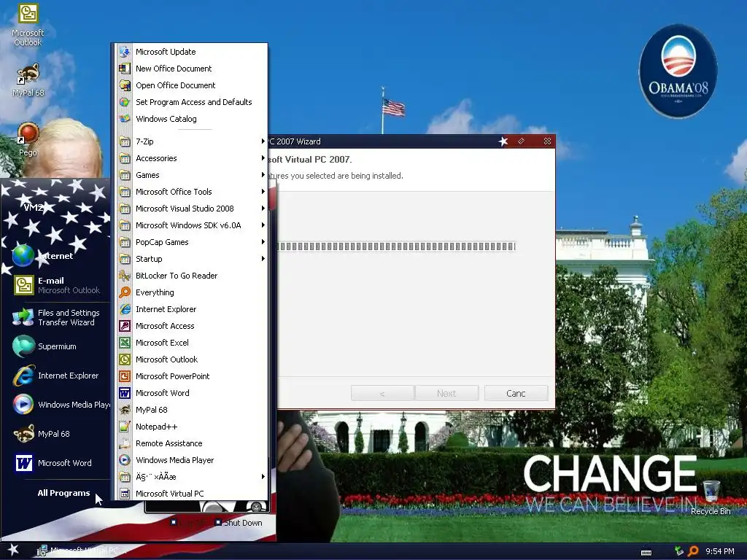Click the keyboard icon in system tray
This screenshot has width=747, height=560.
tap(646, 553)
